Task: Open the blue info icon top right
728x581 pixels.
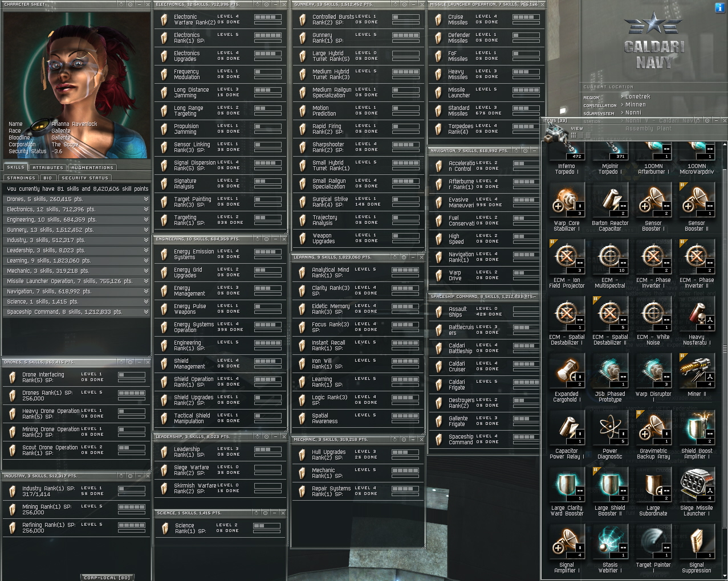Action: coord(719,7)
